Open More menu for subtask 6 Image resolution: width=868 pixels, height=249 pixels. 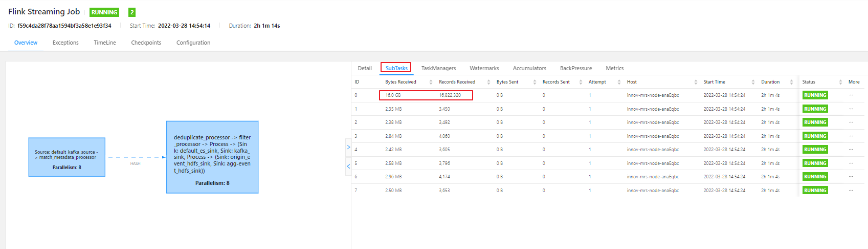pyautogui.click(x=851, y=177)
